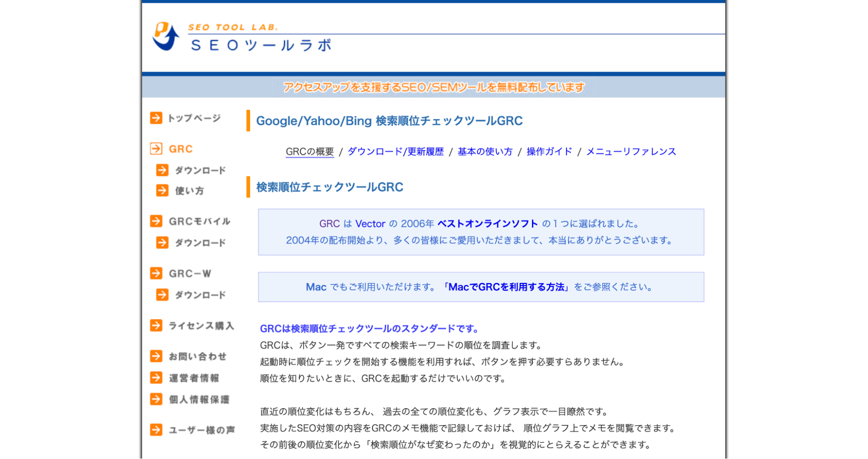Screen dimensions: 868x459
Task: Open GRCモバイル in the sidebar
Action: pyautogui.click(x=200, y=221)
